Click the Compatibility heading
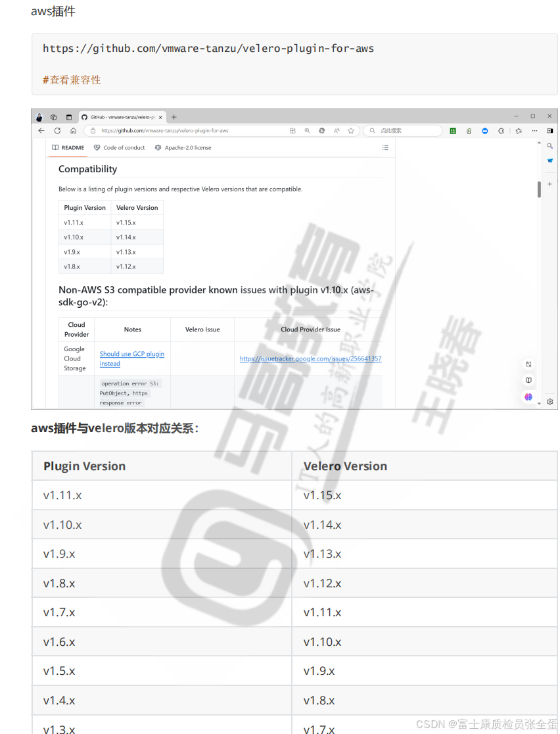 click(x=87, y=169)
